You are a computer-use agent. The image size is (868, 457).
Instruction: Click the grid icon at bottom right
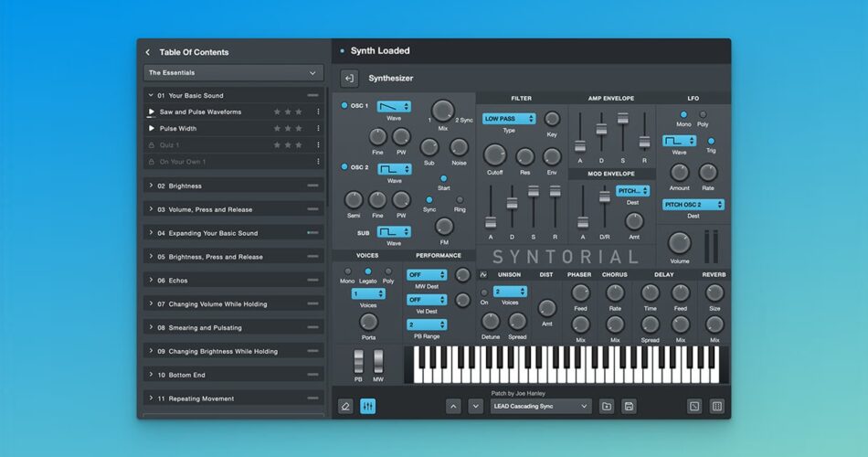point(717,406)
